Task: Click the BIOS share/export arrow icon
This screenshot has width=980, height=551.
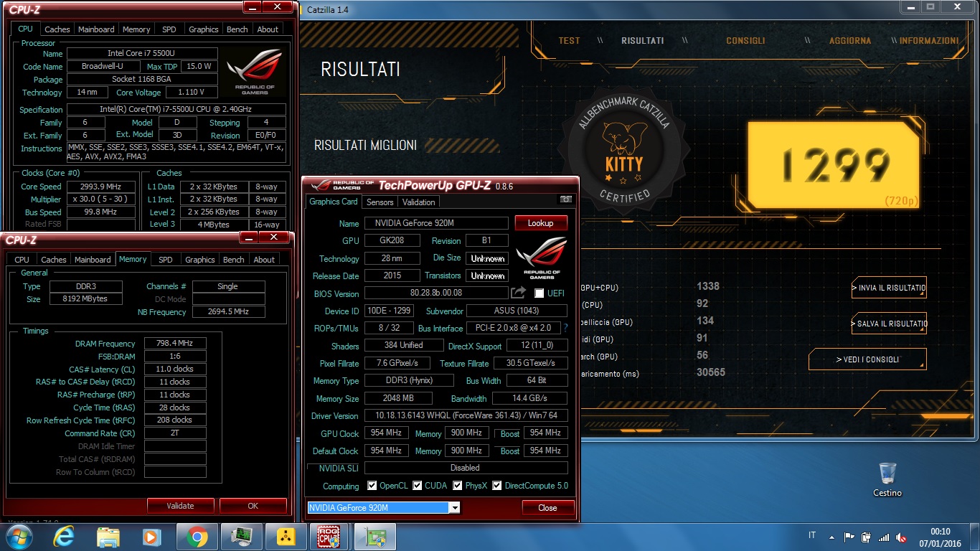Action: tap(518, 293)
